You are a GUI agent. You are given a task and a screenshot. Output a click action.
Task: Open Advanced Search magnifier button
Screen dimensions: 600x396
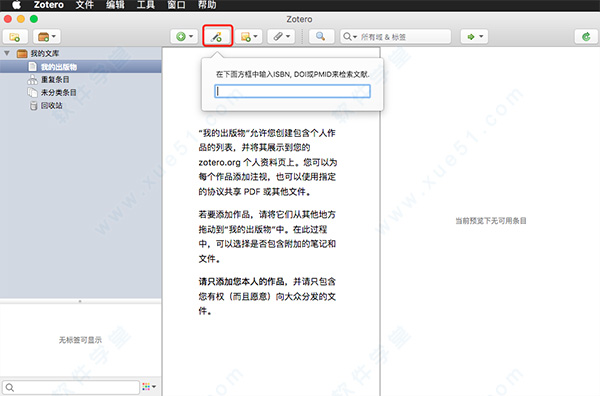point(320,36)
